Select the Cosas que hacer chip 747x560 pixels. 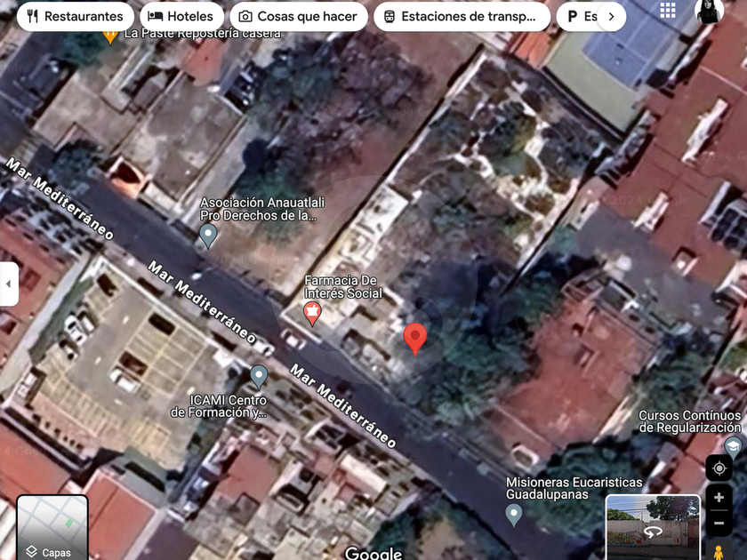(x=299, y=16)
